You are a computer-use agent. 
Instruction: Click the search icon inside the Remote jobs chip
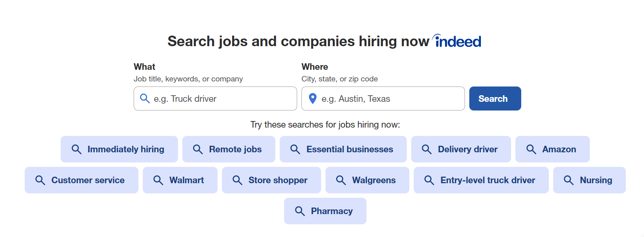pyautogui.click(x=198, y=149)
